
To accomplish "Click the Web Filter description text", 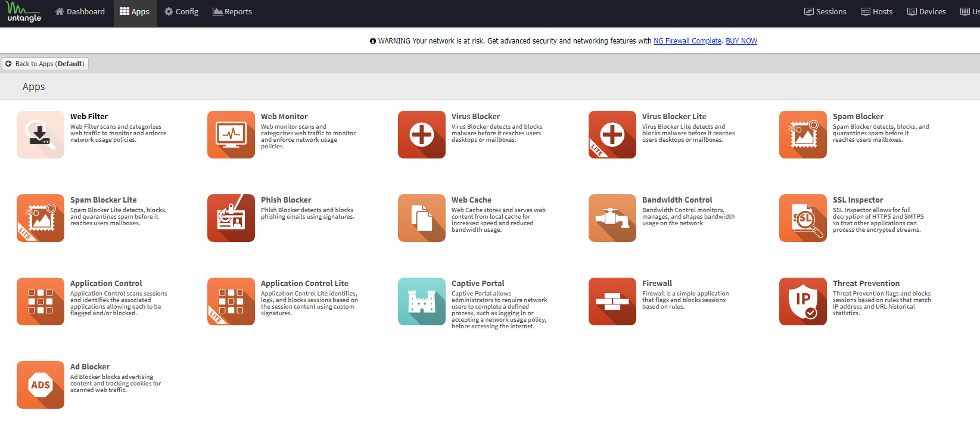I will pos(118,133).
